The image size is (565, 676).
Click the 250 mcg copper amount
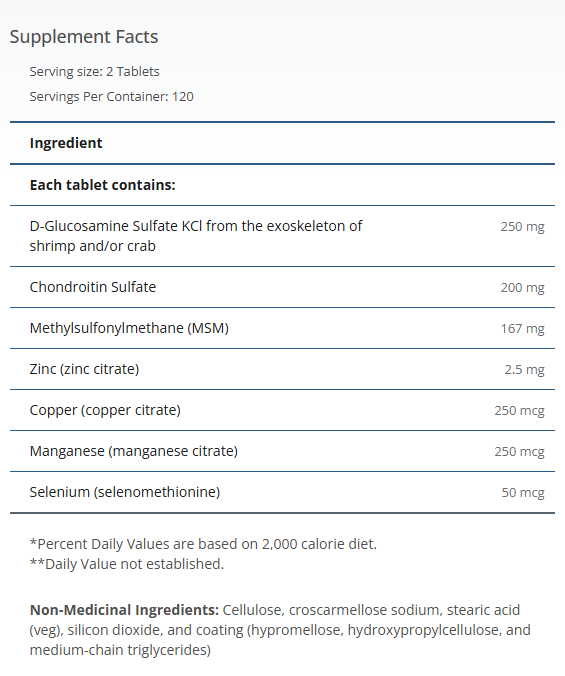point(519,410)
